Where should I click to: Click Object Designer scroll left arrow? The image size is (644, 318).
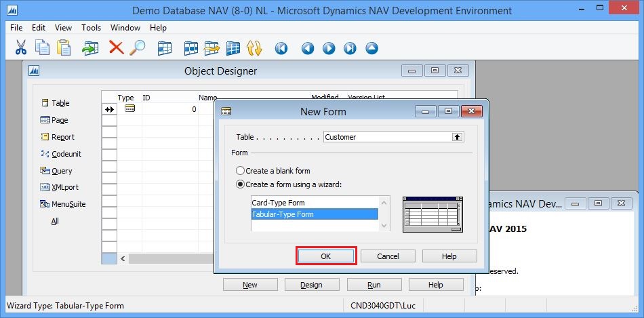(123, 259)
